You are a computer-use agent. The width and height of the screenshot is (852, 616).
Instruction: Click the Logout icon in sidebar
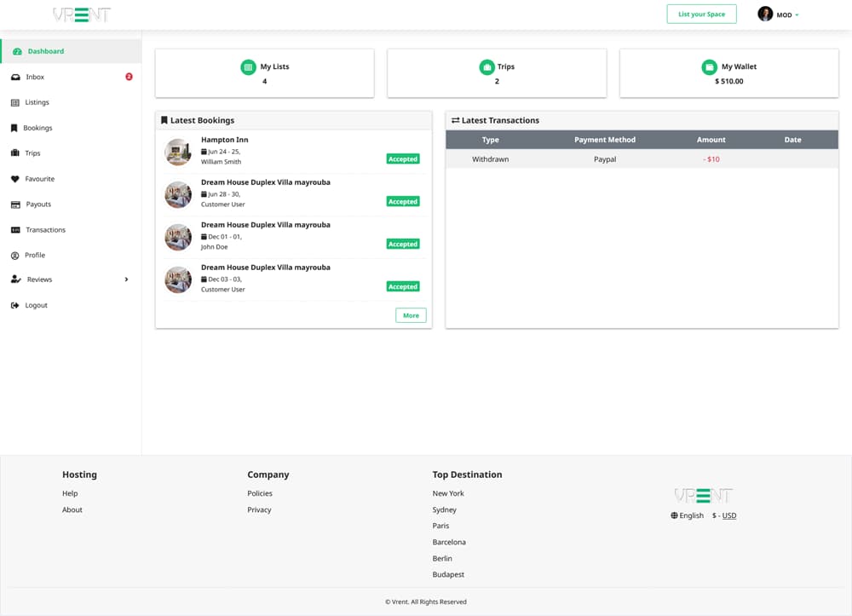[x=15, y=305]
